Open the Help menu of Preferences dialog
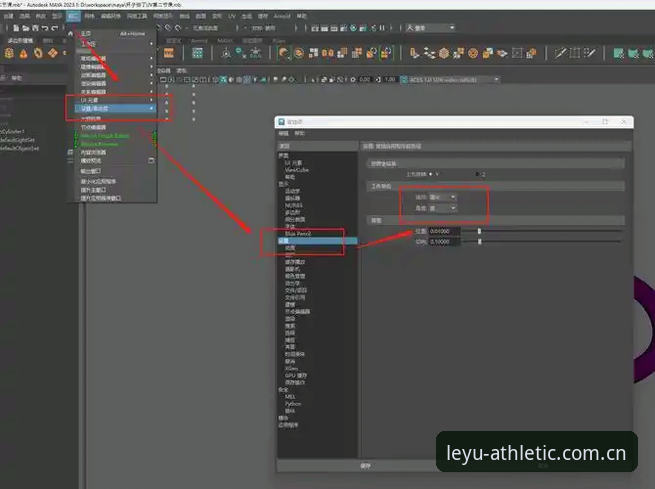The image size is (655, 489). [x=300, y=133]
